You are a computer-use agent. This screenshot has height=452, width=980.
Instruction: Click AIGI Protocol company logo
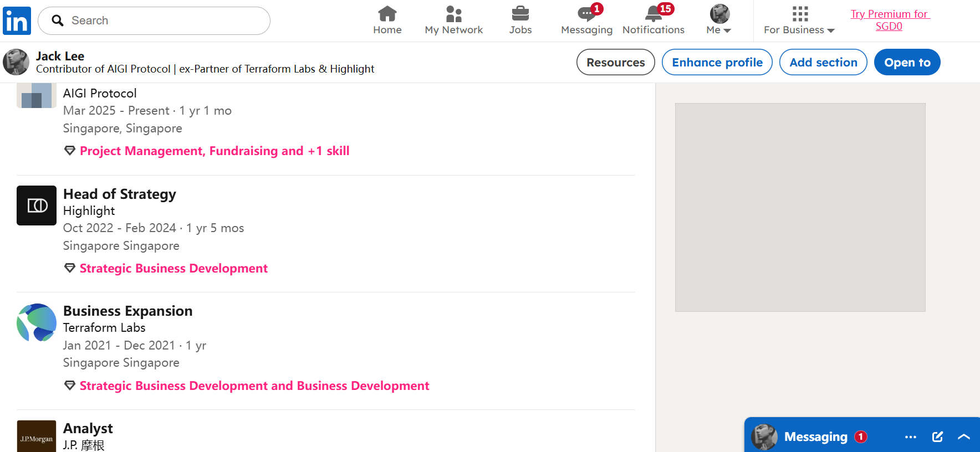click(37, 95)
